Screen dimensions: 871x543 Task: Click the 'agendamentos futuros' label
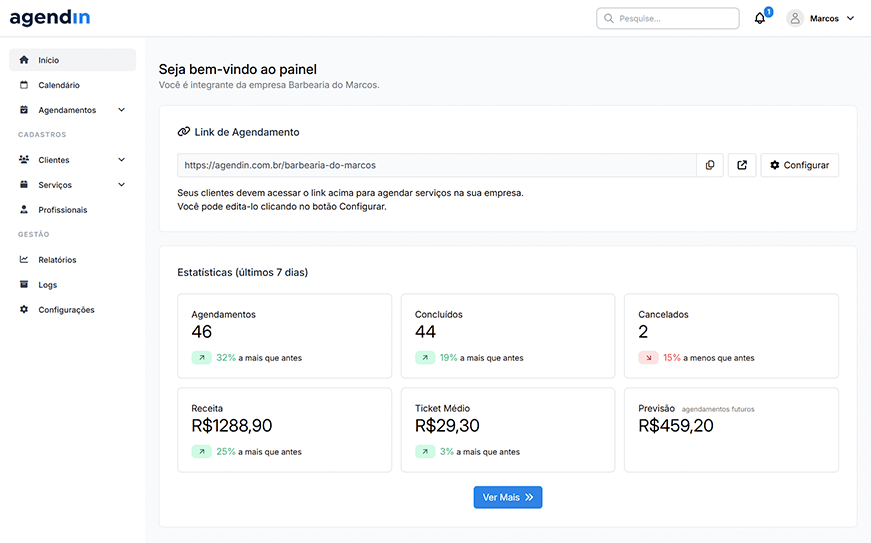718,409
